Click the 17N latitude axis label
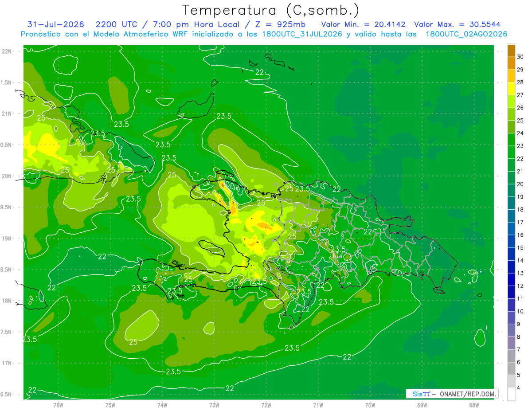532x411 pixels. [7, 363]
